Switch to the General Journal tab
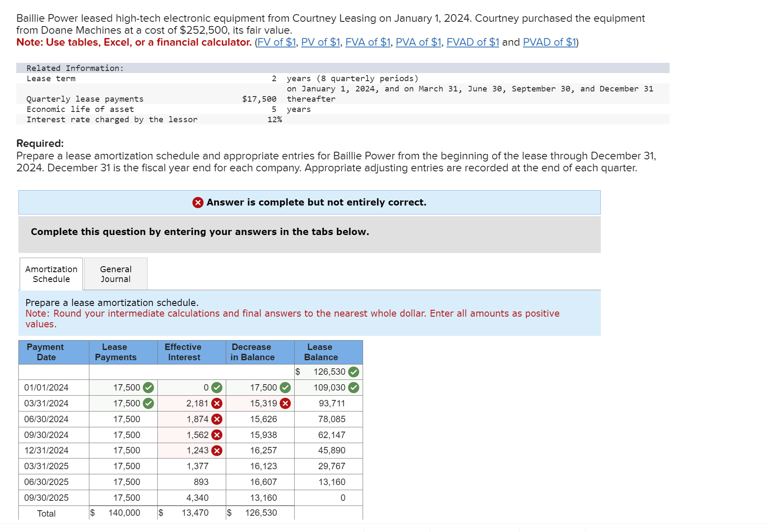768x532 pixels. point(116,274)
